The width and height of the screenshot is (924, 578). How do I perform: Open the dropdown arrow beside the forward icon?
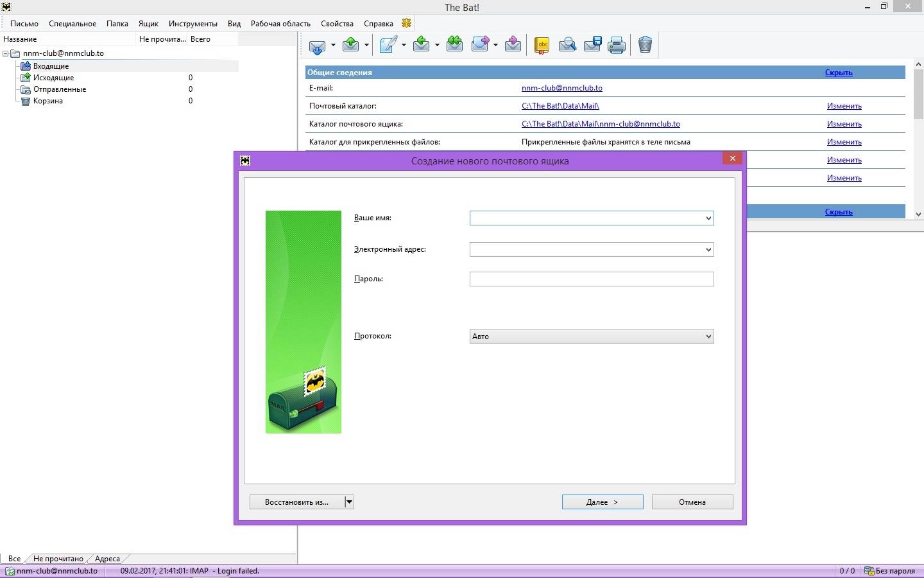point(495,45)
